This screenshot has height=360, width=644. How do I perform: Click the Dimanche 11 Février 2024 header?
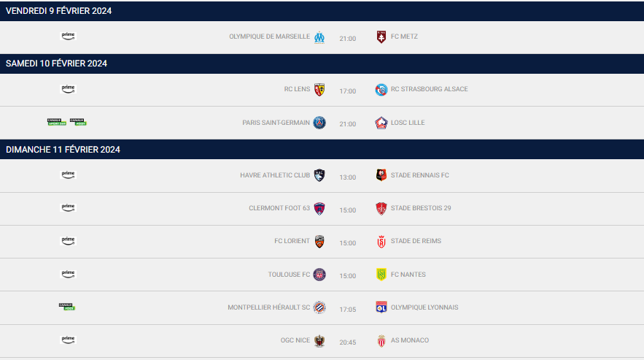coord(63,150)
